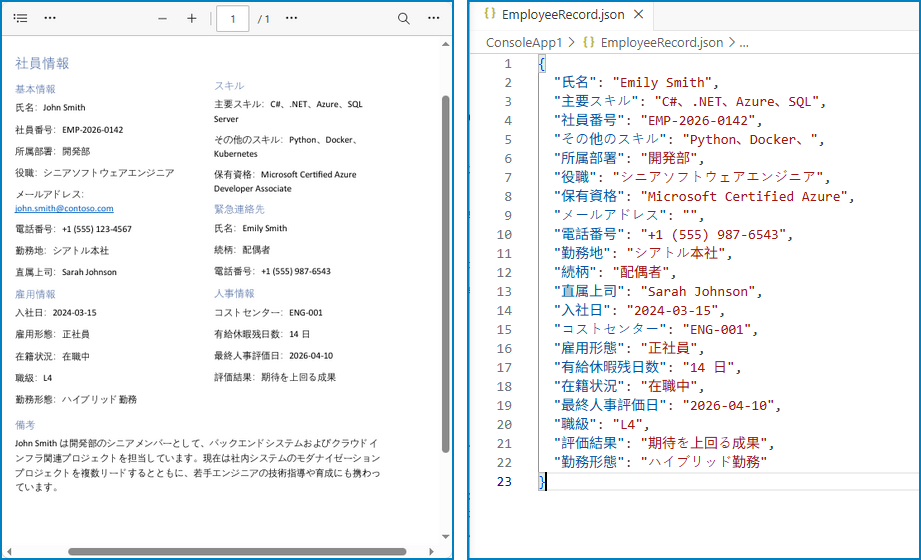The image size is (921, 560).
Task: Click the "Sarah Johnson" JSON value
Action: point(698,292)
